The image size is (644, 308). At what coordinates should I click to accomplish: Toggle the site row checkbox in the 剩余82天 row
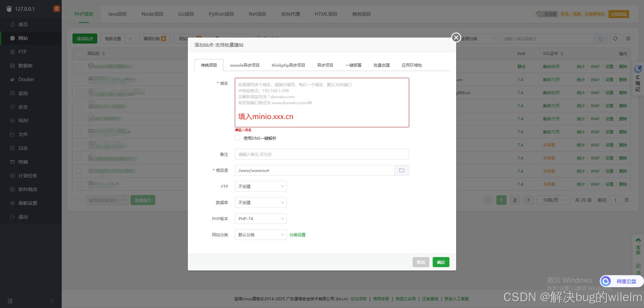[x=79, y=93]
